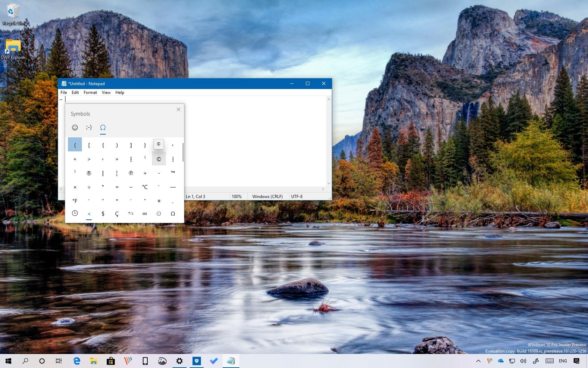
Task: Launch Microsoft Edge from the taskbar
Action: [x=77, y=361]
